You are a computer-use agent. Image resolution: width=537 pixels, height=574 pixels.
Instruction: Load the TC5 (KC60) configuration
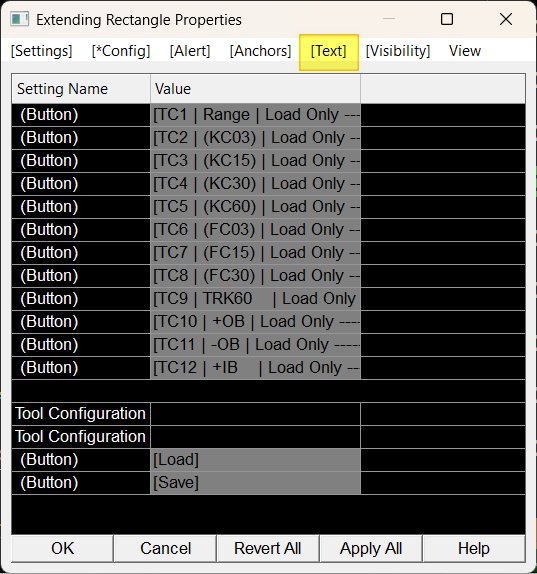tap(256, 207)
